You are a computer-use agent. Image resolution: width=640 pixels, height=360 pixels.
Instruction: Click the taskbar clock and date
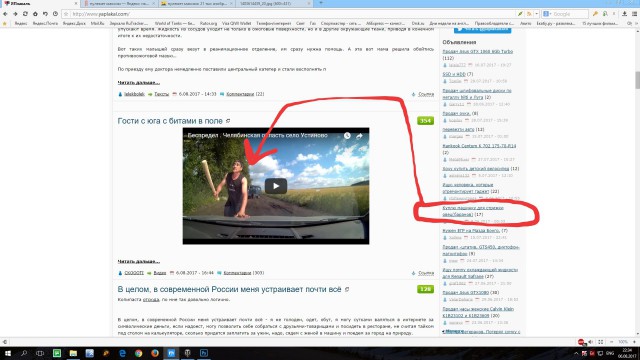click(626, 353)
